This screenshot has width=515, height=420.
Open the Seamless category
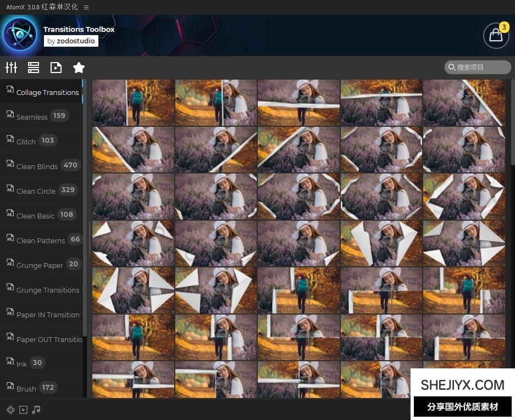click(x=32, y=116)
